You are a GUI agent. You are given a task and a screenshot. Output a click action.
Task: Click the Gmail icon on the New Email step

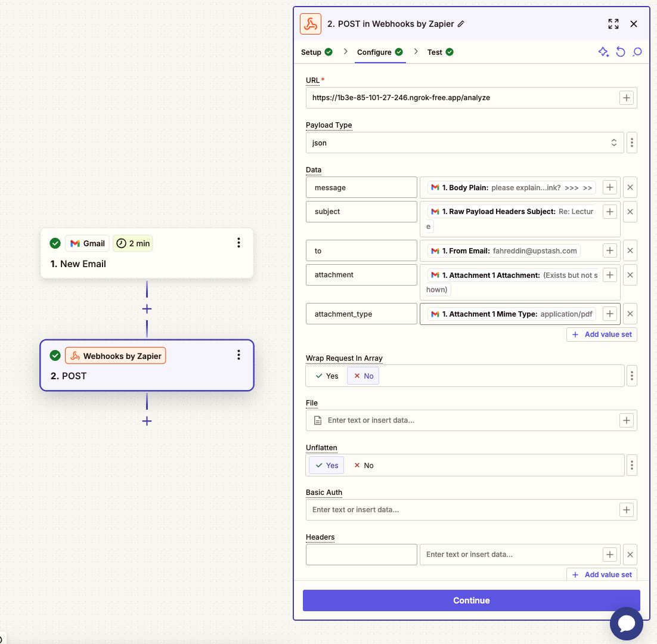tap(76, 243)
